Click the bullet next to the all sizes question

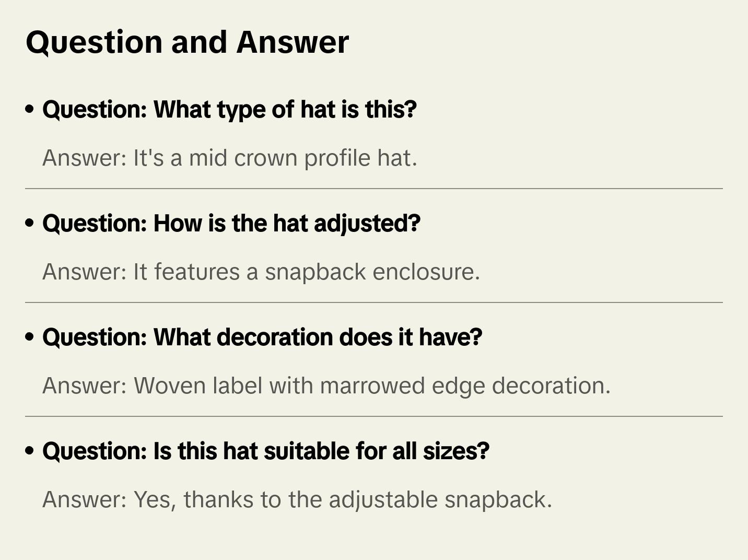point(30,451)
